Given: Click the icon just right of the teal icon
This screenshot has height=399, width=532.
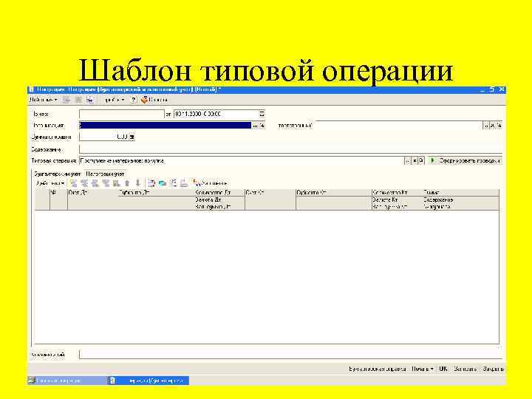Looking at the screenshot, I should point(174,183).
